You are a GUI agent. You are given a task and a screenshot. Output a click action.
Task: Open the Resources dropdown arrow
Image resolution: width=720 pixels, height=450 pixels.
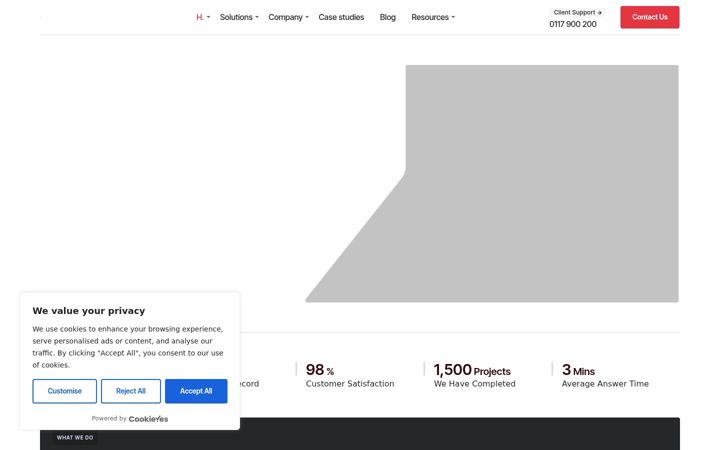coord(453,17)
